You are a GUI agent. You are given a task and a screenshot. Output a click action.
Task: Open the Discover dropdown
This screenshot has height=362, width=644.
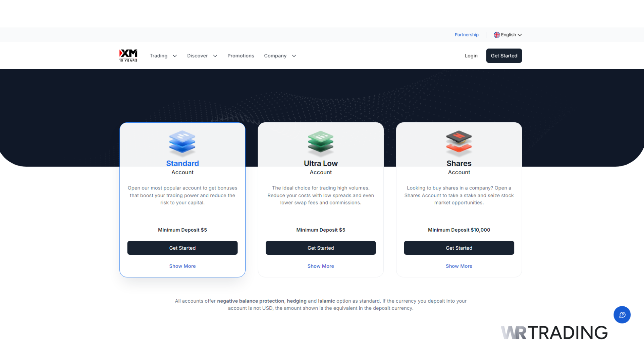click(x=198, y=56)
